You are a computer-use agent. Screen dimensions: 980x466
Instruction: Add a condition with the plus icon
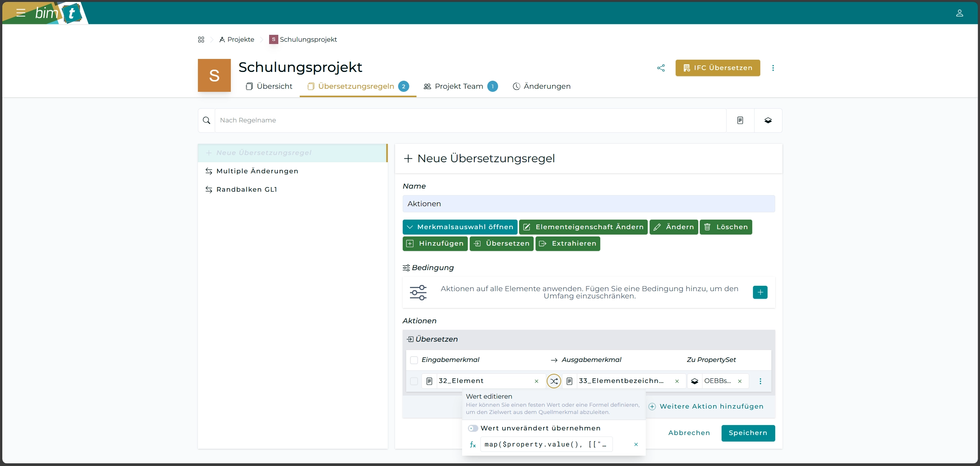coord(760,292)
